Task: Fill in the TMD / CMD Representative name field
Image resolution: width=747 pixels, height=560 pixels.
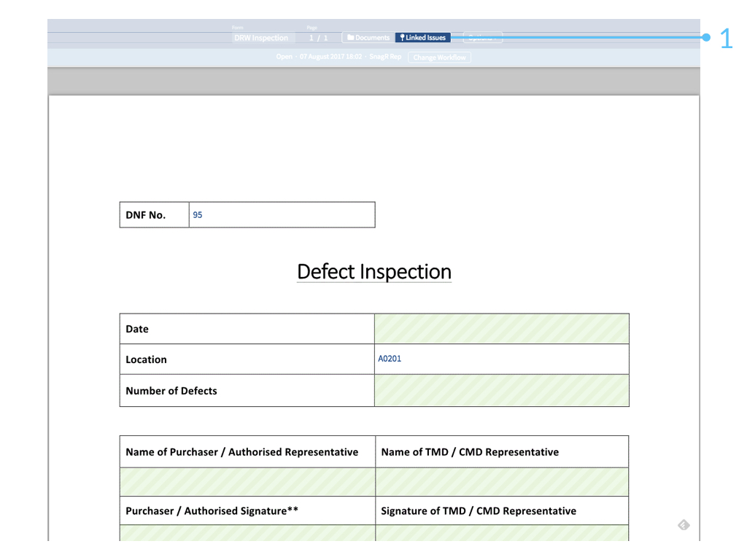Action: 502,481
